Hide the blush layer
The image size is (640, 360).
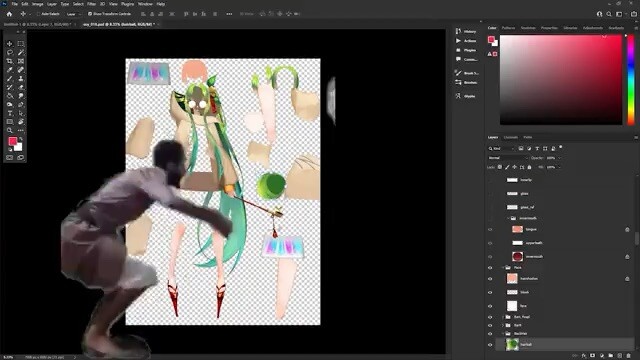[x=490, y=292]
